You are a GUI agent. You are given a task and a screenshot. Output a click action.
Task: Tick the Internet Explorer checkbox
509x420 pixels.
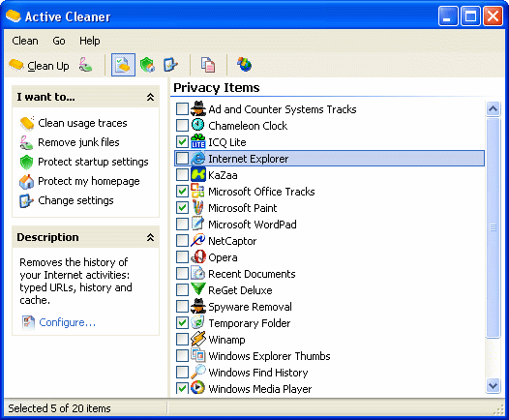(x=182, y=159)
